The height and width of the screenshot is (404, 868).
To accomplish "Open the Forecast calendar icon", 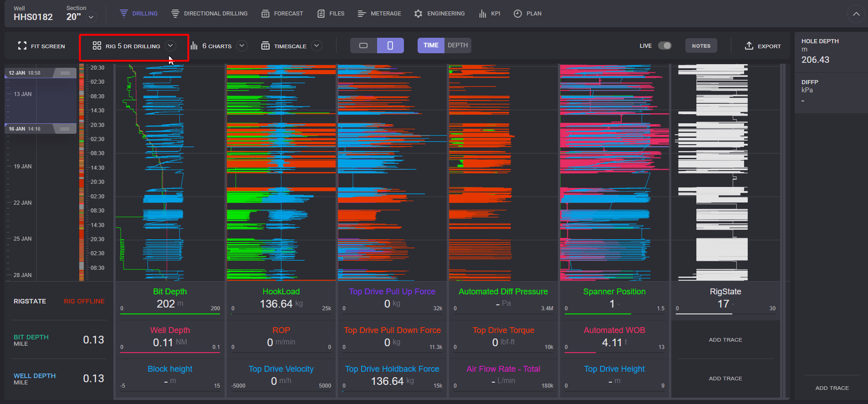I will coord(265,14).
